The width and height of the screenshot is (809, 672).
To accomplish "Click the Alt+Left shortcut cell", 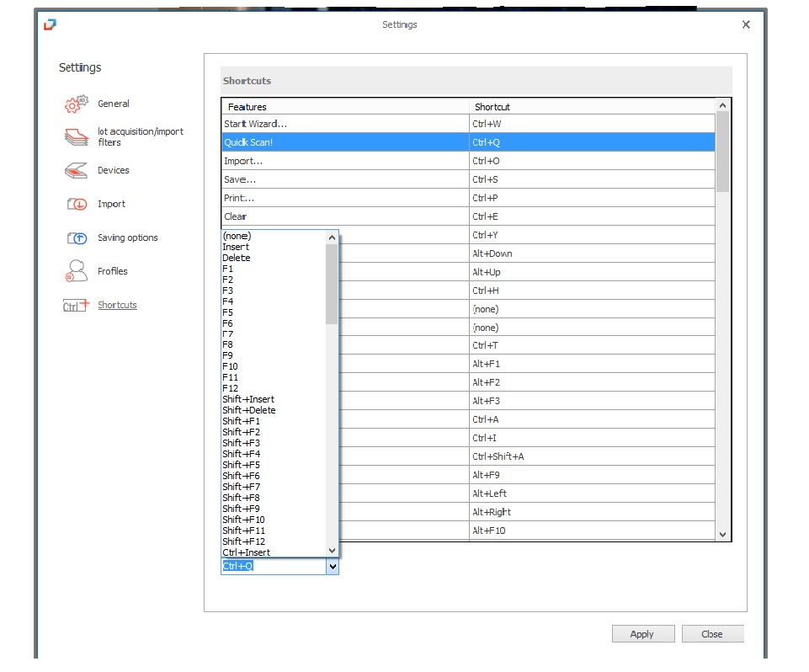I will pyautogui.click(x=593, y=494).
